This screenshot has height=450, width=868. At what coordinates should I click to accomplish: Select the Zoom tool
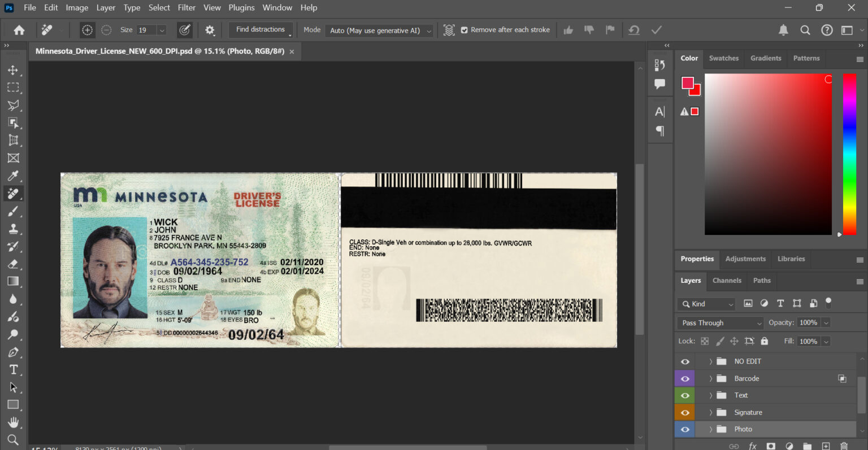click(13, 440)
